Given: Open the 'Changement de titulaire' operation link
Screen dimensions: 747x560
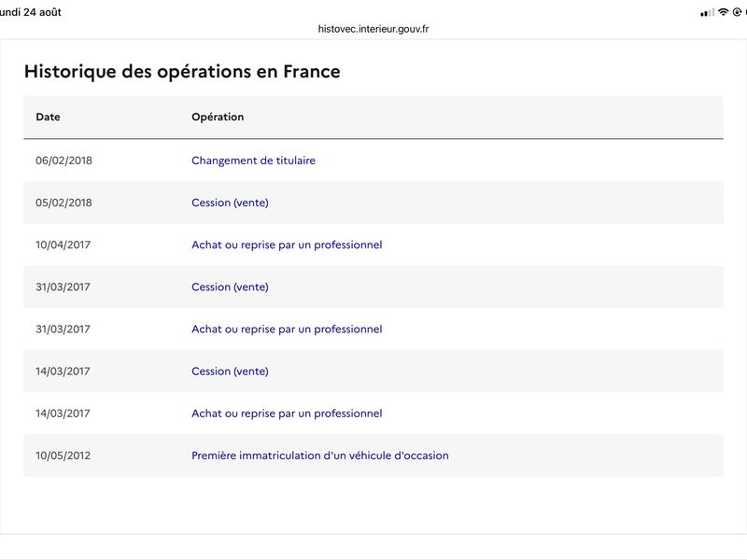Looking at the screenshot, I should (253, 161).
